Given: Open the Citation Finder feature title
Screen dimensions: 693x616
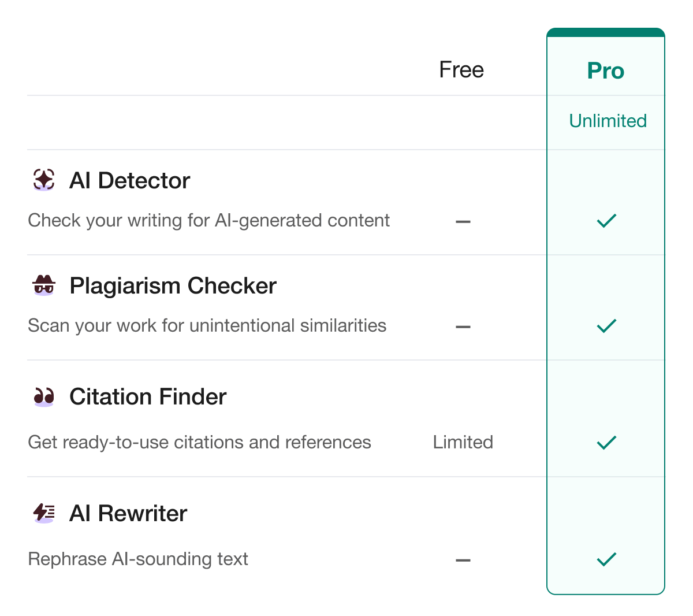Looking at the screenshot, I should [x=148, y=396].
